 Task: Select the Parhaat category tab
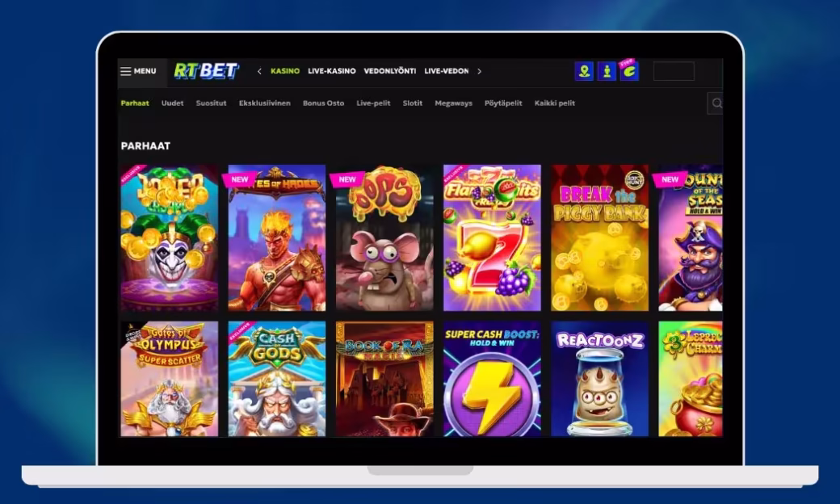click(x=135, y=103)
